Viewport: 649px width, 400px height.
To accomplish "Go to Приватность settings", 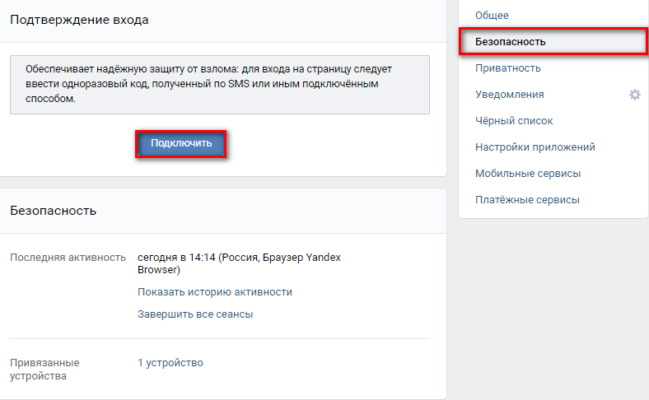I will pyautogui.click(x=508, y=68).
